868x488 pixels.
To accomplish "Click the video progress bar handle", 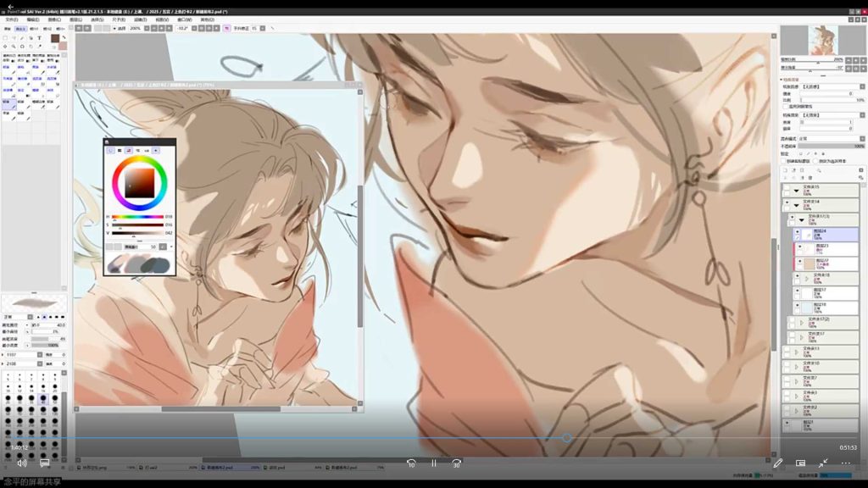I will point(566,438).
